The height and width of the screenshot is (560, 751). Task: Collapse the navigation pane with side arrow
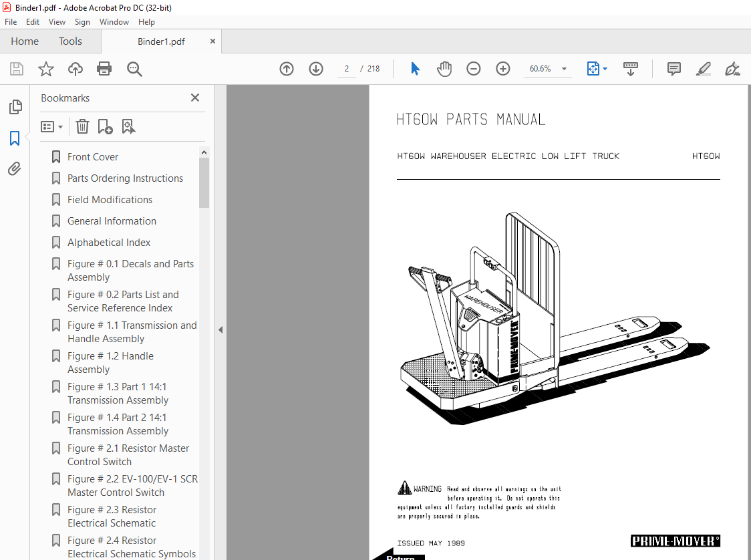(x=220, y=329)
